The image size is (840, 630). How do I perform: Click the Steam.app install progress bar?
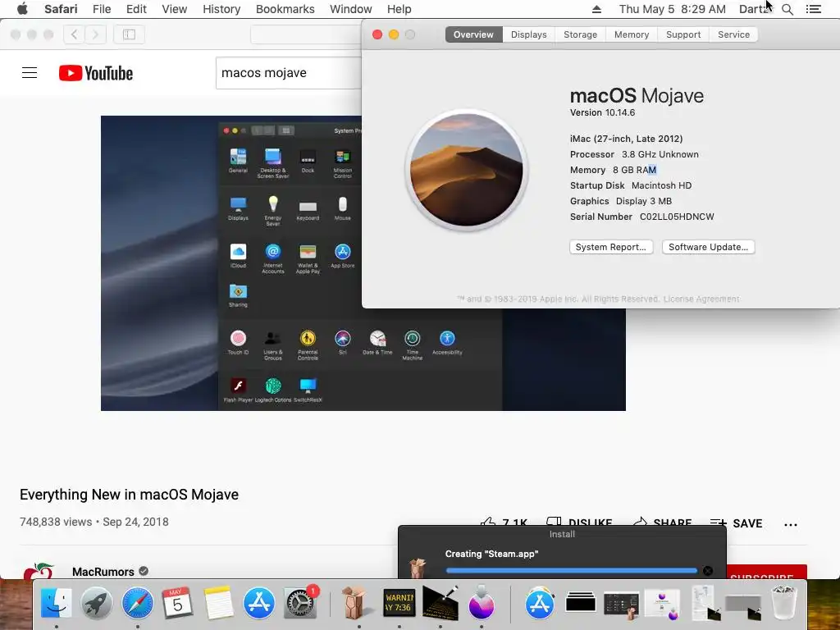(571, 571)
